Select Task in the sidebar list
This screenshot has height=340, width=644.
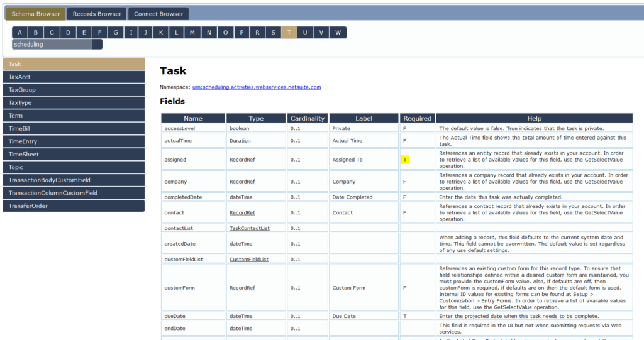coord(74,64)
